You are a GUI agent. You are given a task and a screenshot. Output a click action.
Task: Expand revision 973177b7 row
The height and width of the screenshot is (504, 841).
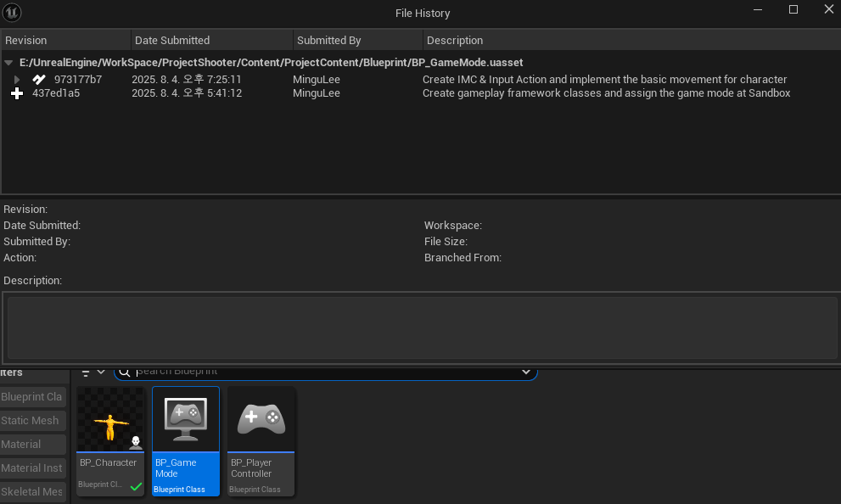tap(17, 80)
